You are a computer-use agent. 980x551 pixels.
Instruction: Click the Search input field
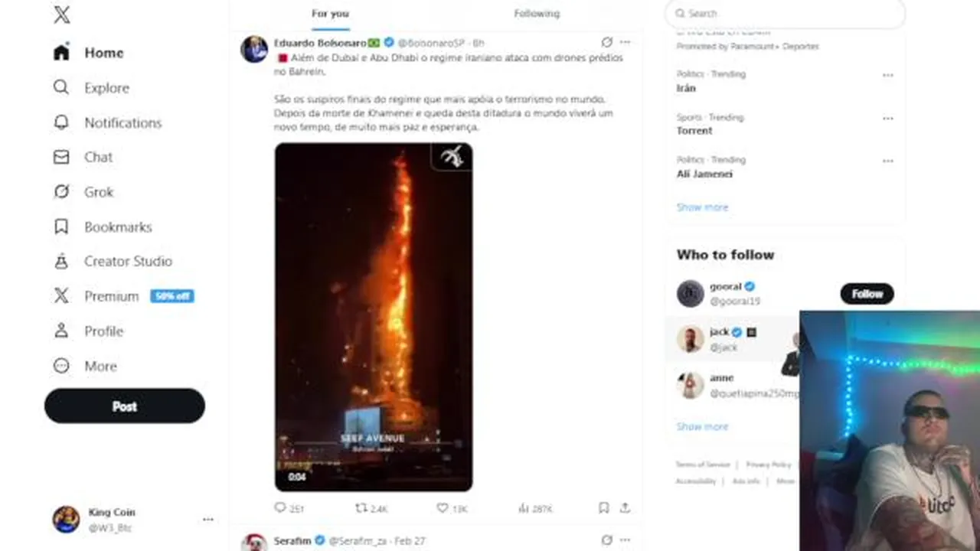[785, 14]
